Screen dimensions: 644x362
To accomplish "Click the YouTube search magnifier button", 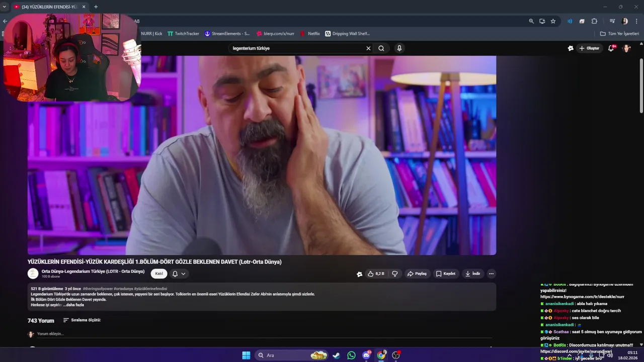I will pyautogui.click(x=381, y=48).
